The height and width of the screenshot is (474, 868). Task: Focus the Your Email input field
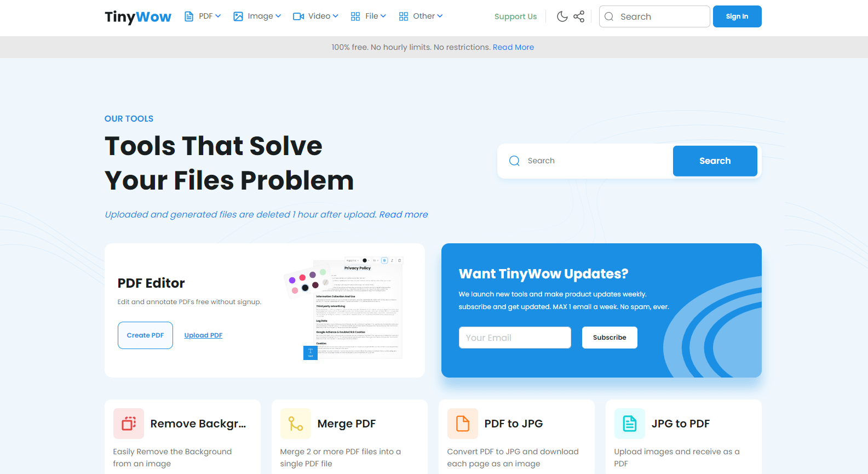515,338
